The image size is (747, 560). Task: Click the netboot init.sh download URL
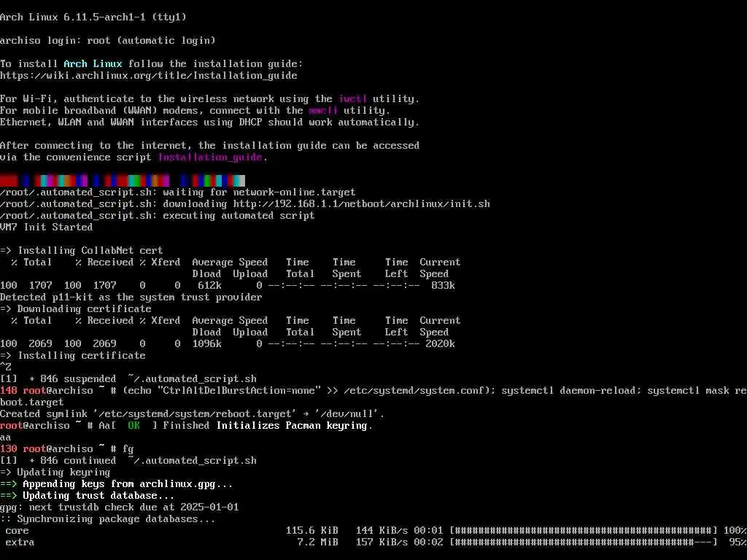pyautogui.click(x=362, y=204)
